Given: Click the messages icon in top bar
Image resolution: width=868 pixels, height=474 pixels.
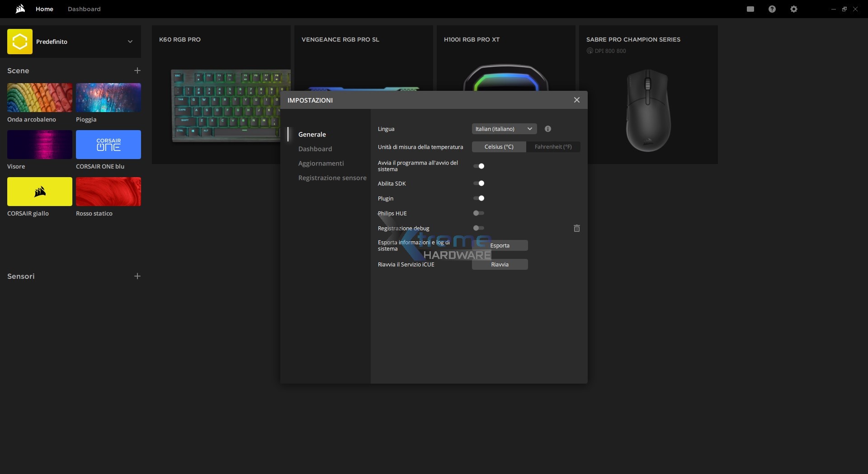Looking at the screenshot, I should coord(750,9).
